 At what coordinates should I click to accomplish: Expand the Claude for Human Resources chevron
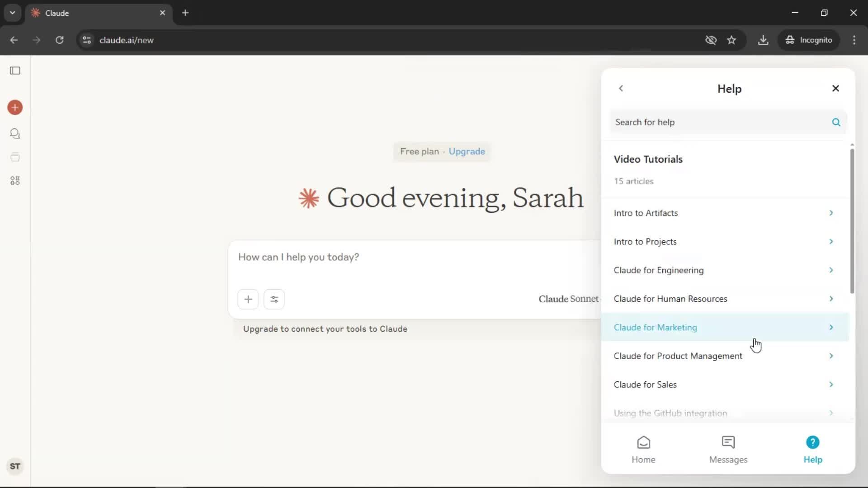click(x=831, y=299)
